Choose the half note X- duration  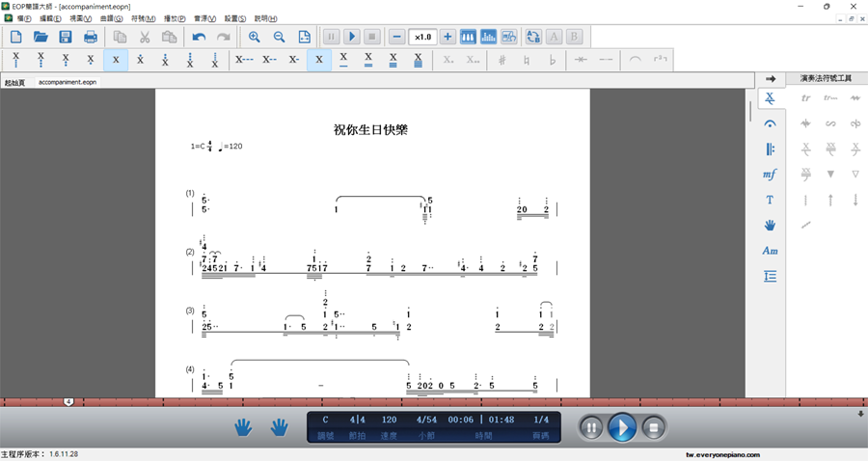pos(294,60)
